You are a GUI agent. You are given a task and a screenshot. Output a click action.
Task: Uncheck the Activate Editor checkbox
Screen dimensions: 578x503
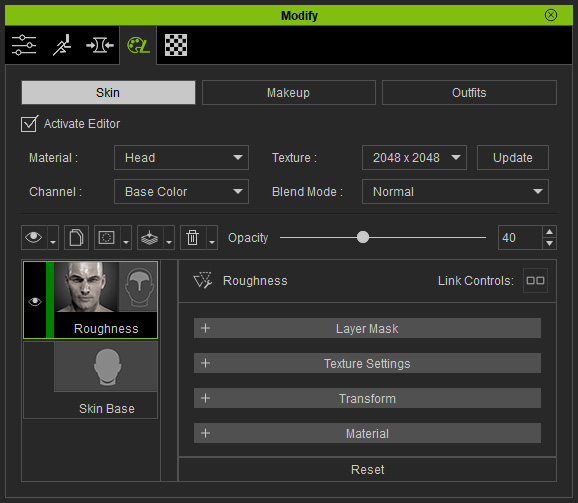pos(29,124)
